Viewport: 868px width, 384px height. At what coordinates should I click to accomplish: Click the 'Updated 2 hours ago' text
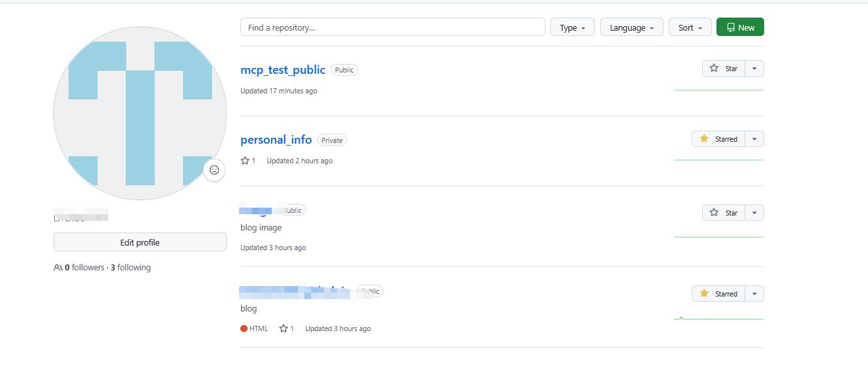pyautogui.click(x=300, y=161)
